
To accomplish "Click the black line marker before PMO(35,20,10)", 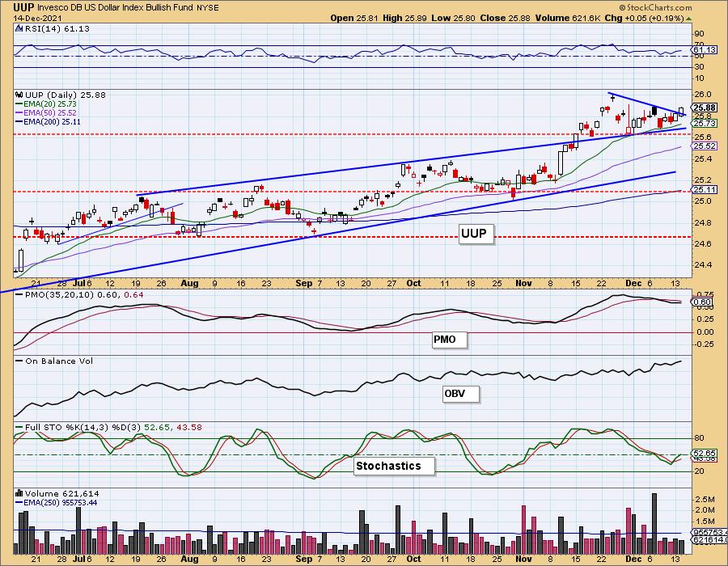I will tap(19, 294).
